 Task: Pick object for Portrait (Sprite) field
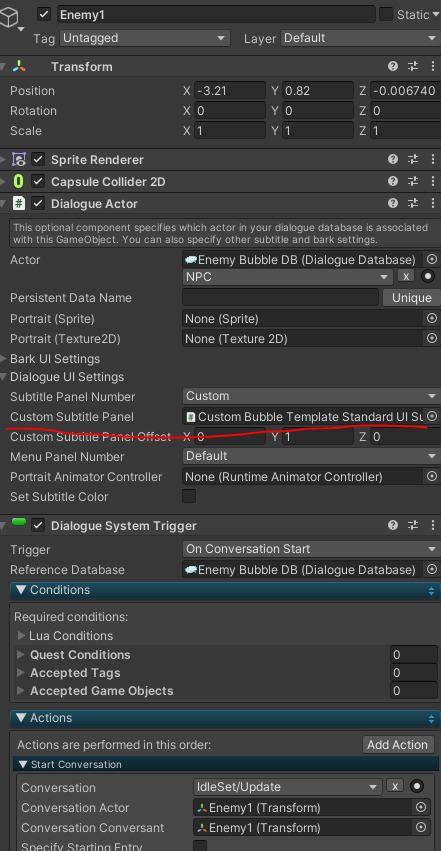point(432,319)
